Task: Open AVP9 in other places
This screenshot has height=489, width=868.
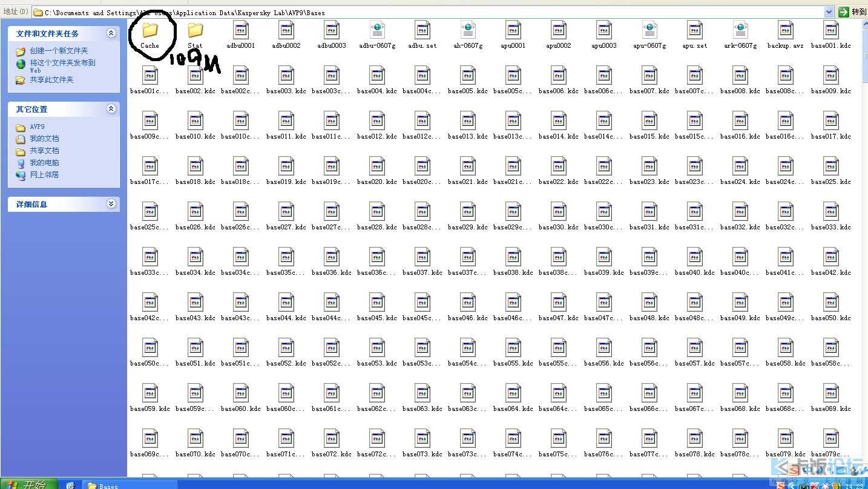Action: 37,127
